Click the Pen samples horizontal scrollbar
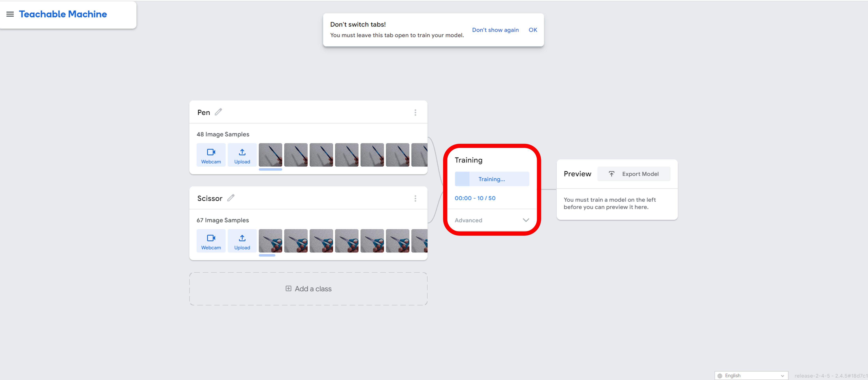 270,169
